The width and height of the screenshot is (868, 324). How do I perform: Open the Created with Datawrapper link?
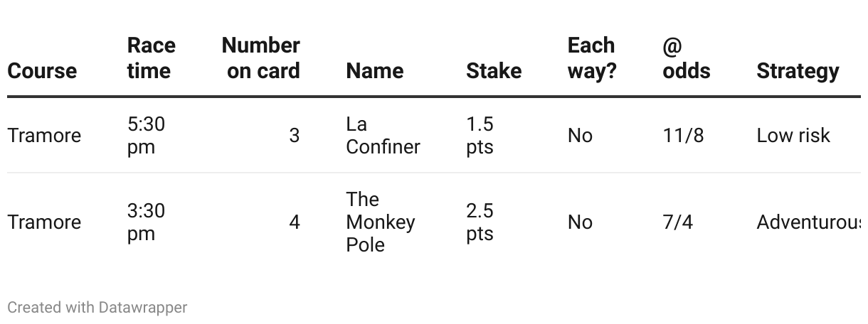97,308
